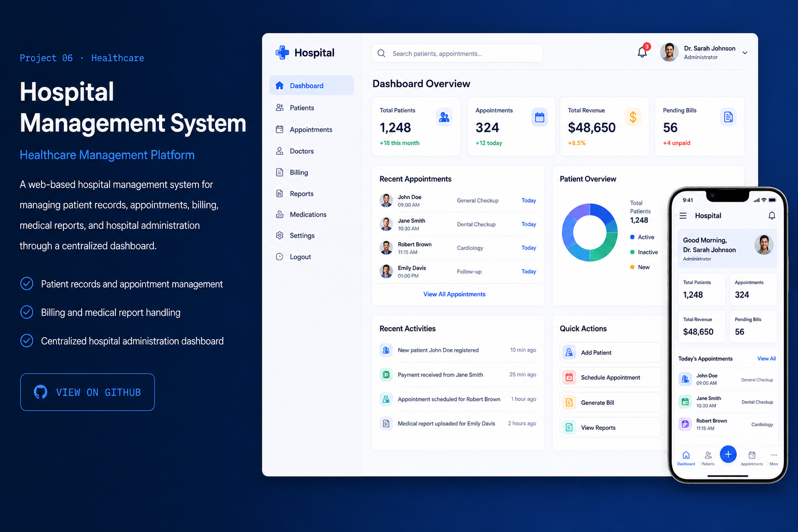This screenshot has height=532, width=798.
Task: Click the '$48,650' value on phone
Action: 698,331
